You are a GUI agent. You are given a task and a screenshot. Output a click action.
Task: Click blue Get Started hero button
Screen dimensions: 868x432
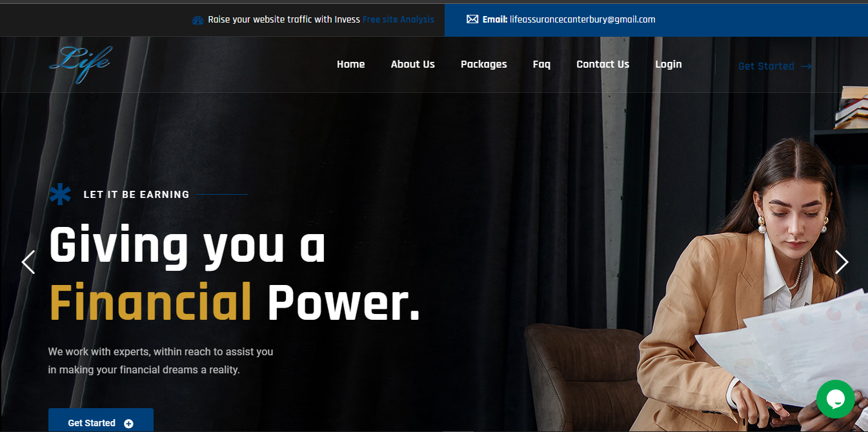101,420
